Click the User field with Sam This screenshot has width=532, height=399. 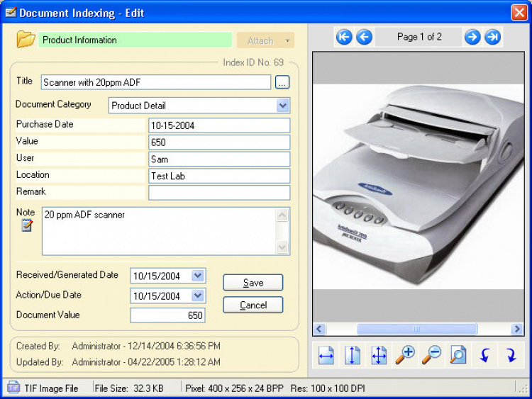pyautogui.click(x=219, y=159)
